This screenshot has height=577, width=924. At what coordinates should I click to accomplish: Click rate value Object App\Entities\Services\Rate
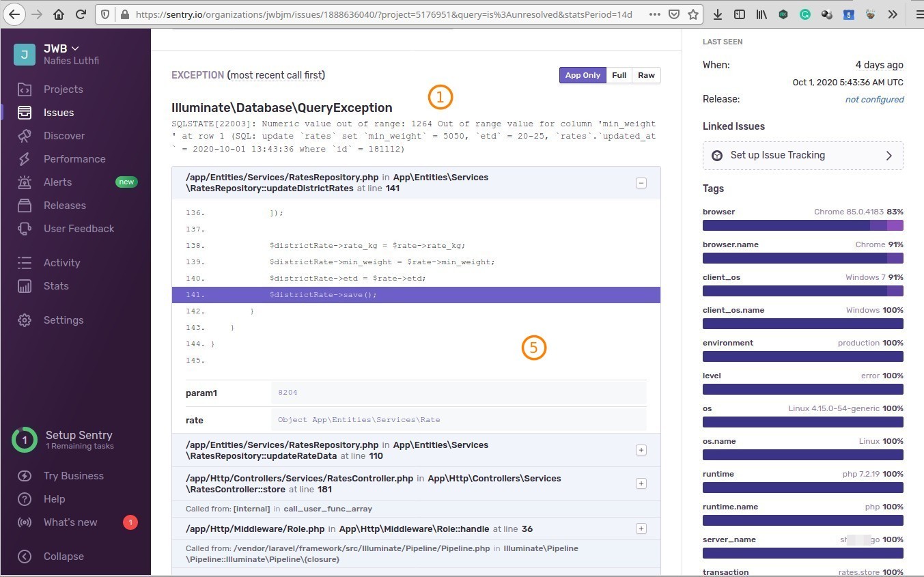point(359,420)
